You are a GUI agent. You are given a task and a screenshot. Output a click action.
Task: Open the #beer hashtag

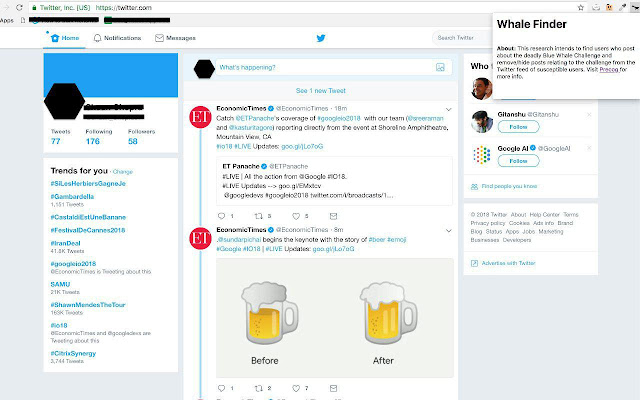click(377, 240)
